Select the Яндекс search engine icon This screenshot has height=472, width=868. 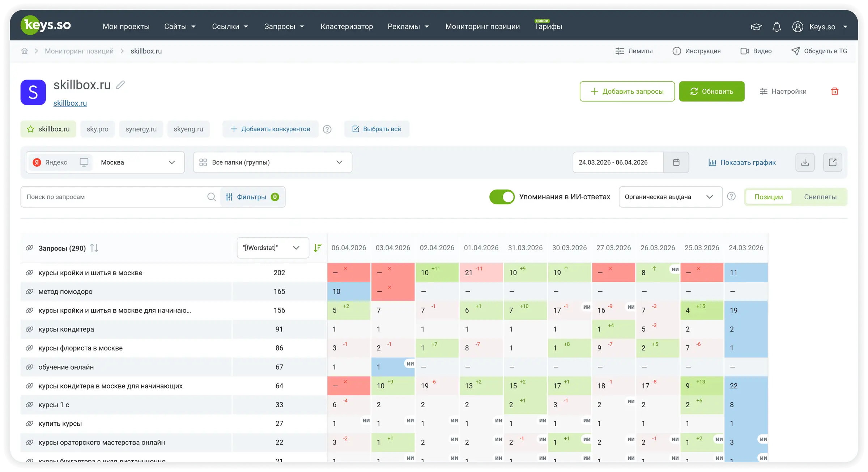point(37,162)
